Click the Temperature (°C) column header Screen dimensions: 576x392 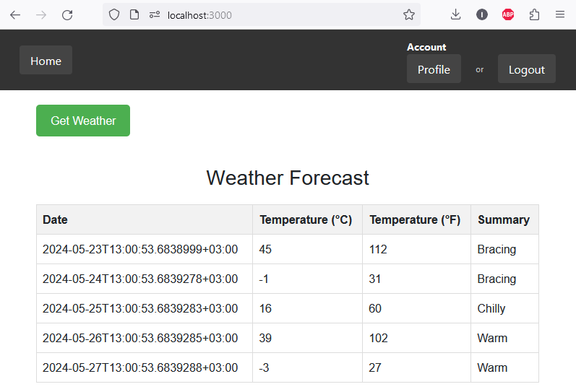click(306, 219)
